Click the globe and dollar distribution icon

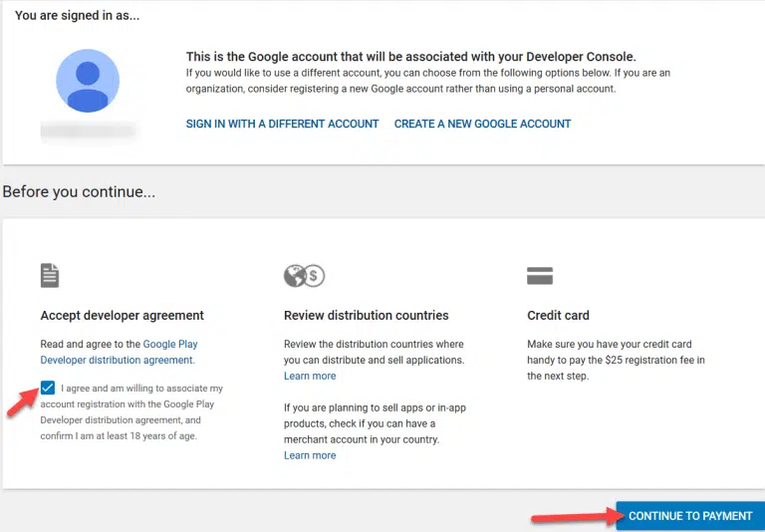click(x=305, y=276)
